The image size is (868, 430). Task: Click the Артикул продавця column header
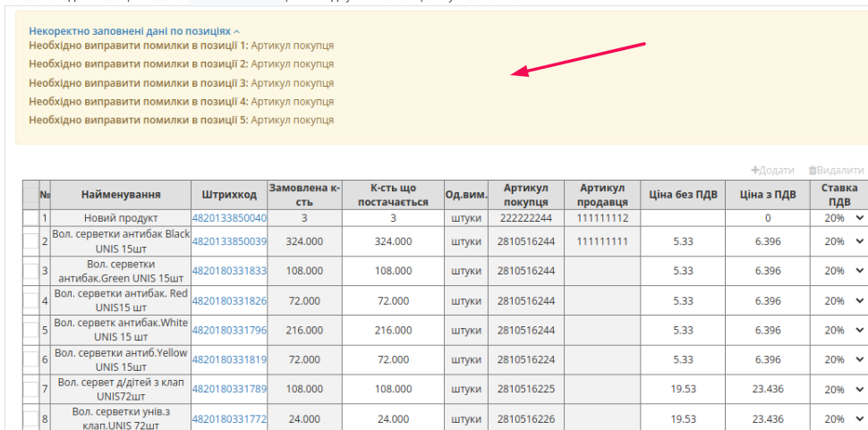pos(602,195)
